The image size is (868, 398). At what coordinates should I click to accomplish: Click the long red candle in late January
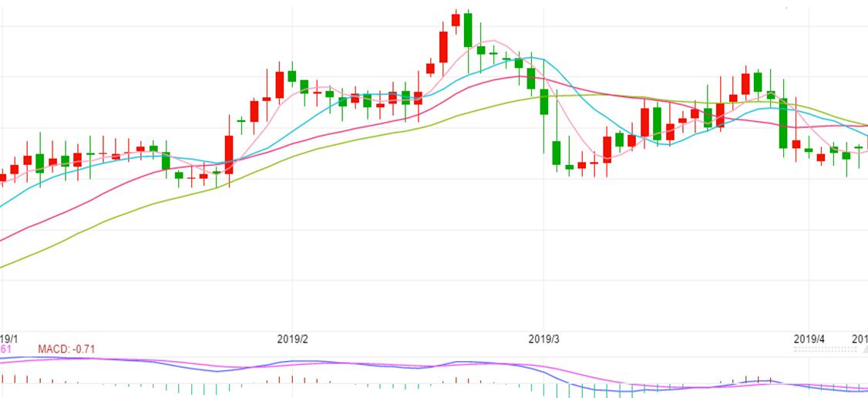[229, 153]
